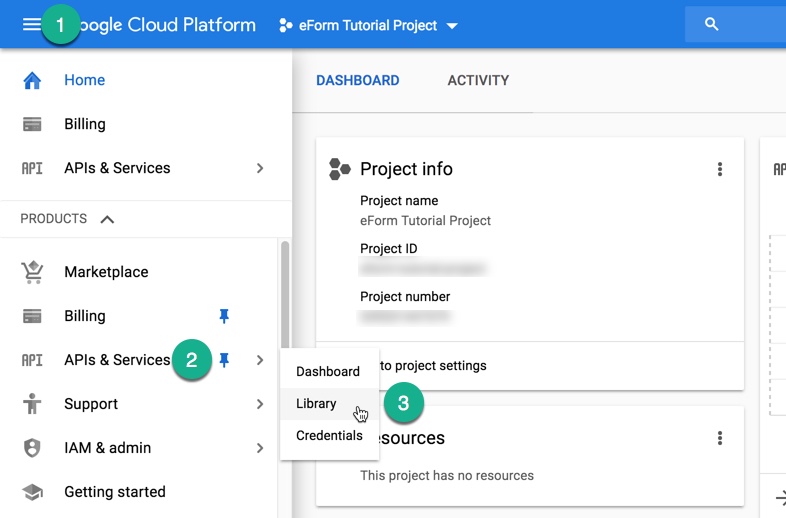This screenshot has height=518, width=786.
Task: Click the API icon in pinned section
Action: click(x=32, y=168)
